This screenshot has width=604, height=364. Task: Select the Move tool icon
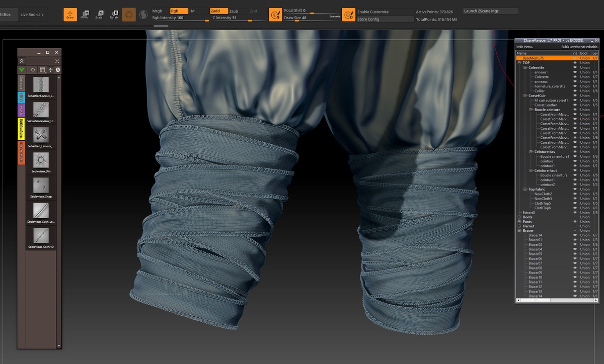pyautogui.click(x=85, y=15)
